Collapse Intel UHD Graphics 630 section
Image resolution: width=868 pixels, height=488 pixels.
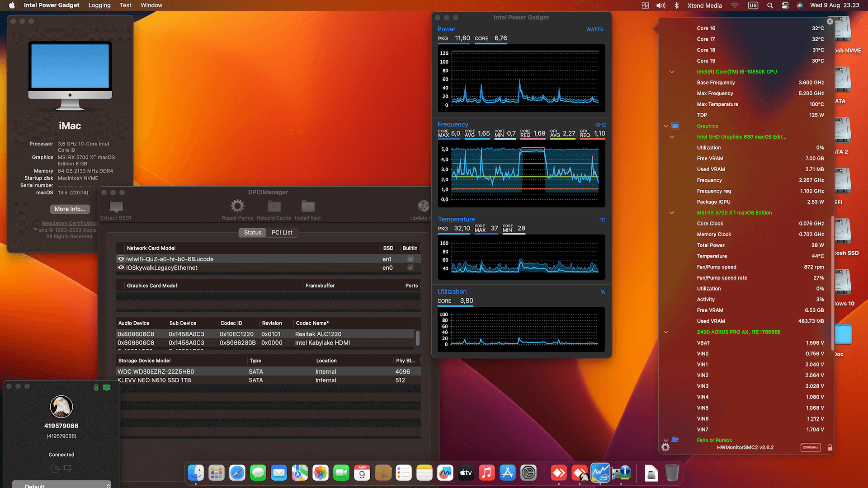(672, 137)
